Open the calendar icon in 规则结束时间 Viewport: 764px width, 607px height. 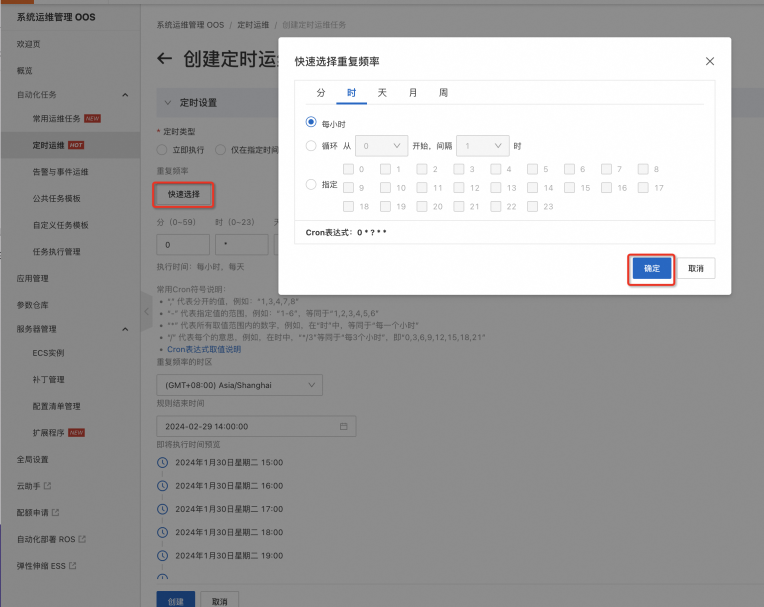click(344, 426)
